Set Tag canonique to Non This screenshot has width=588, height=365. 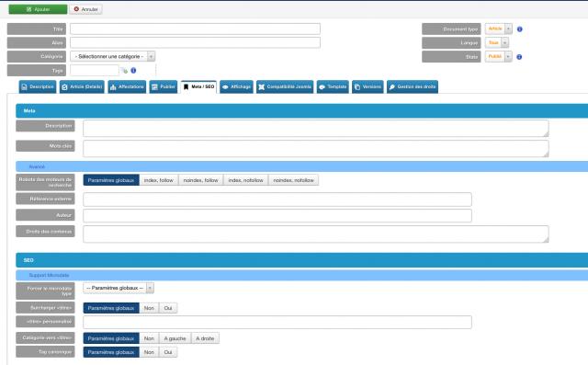click(x=149, y=352)
